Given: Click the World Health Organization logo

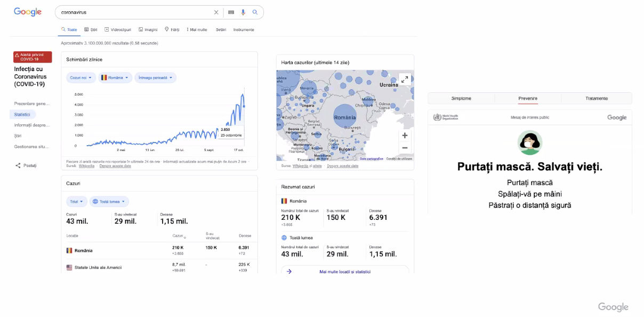Looking at the screenshot, I should (x=446, y=117).
